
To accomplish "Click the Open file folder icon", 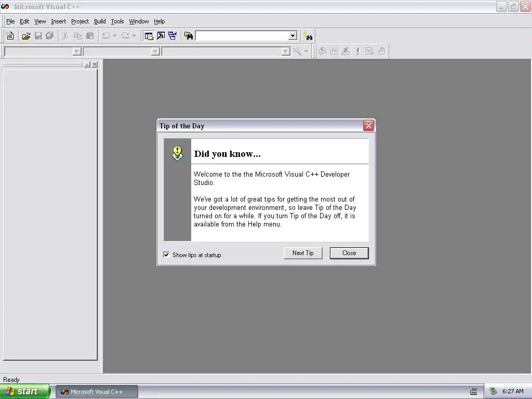I will pos(26,36).
